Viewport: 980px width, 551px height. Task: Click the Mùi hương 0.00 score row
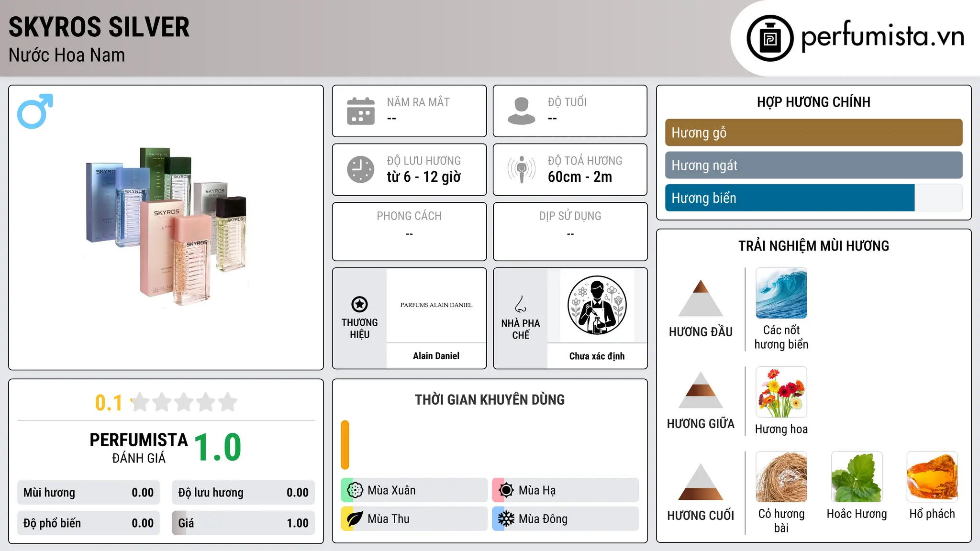click(x=89, y=493)
